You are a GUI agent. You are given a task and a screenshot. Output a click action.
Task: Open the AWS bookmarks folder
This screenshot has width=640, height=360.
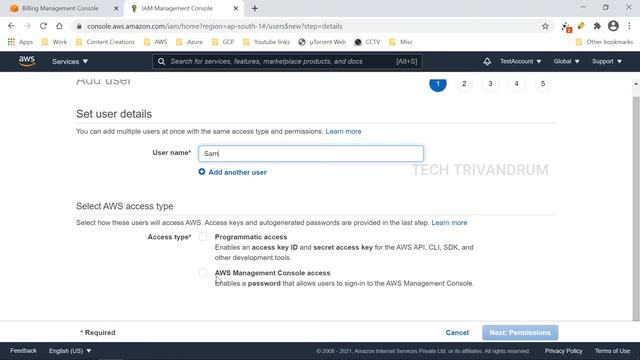pos(156,42)
